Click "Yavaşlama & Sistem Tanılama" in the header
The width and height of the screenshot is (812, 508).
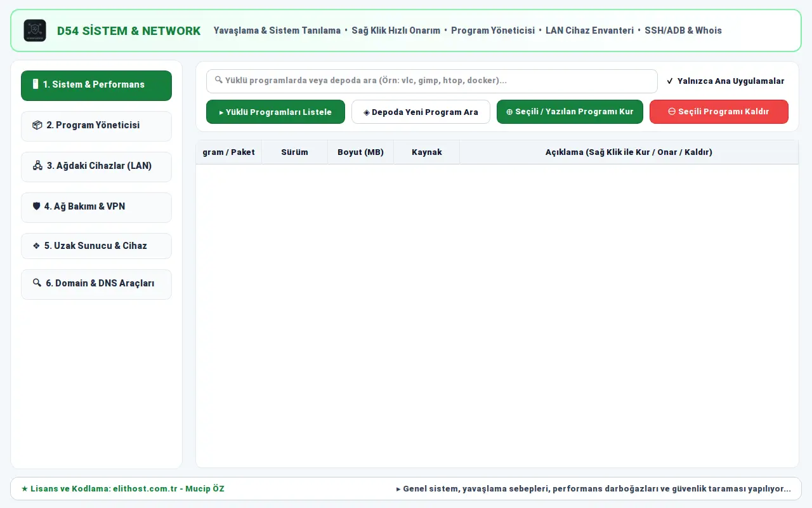pyautogui.click(x=277, y=30)
